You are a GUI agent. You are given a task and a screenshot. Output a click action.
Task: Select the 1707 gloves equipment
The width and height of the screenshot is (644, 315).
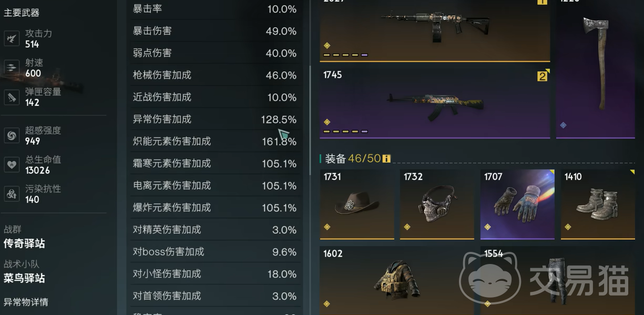pos(517,205)
